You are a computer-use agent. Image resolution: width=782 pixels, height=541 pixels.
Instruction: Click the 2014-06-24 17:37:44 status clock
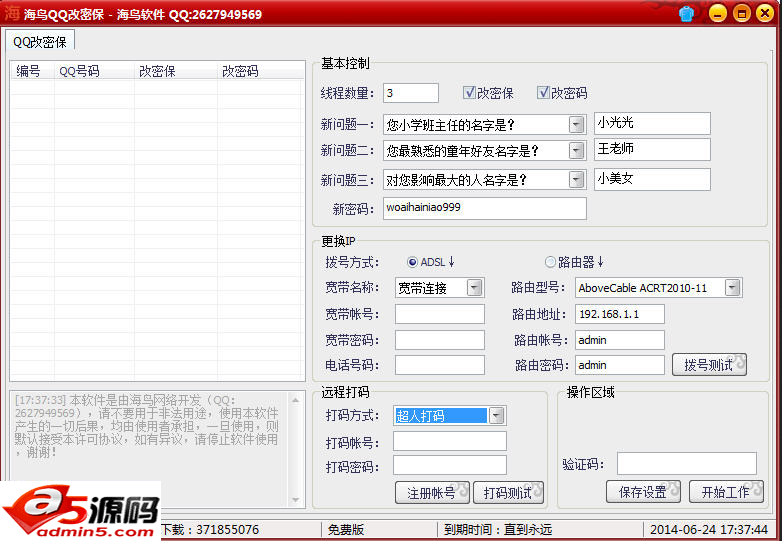pos(709,530)
